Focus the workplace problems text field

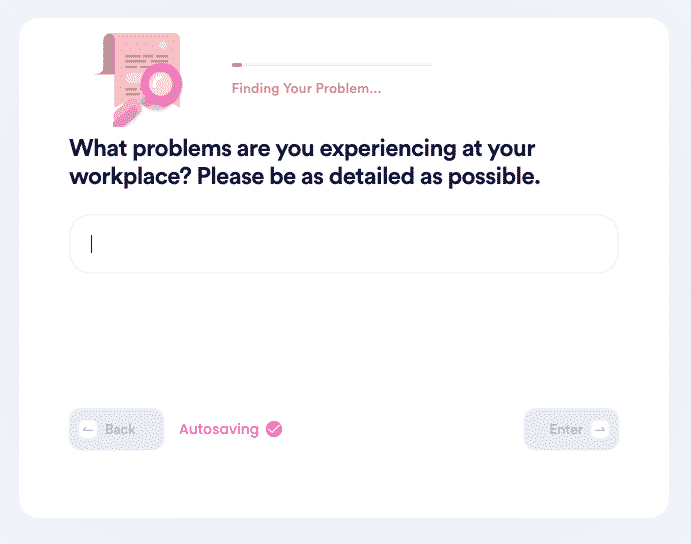pos(344,244)
